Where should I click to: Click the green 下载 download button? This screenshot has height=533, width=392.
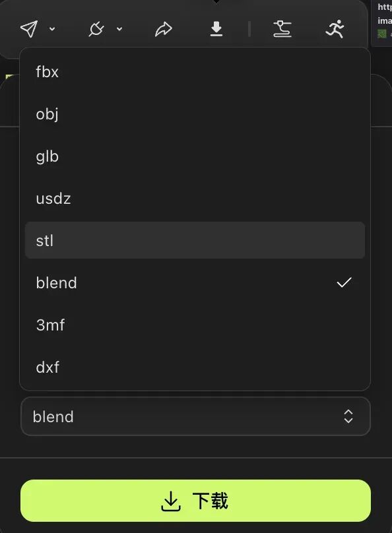[195, 501]
